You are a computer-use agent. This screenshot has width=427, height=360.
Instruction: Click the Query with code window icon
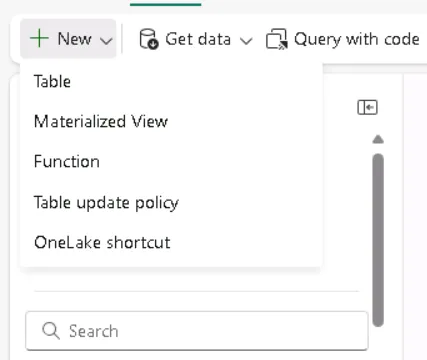click(x=276, y=39)
